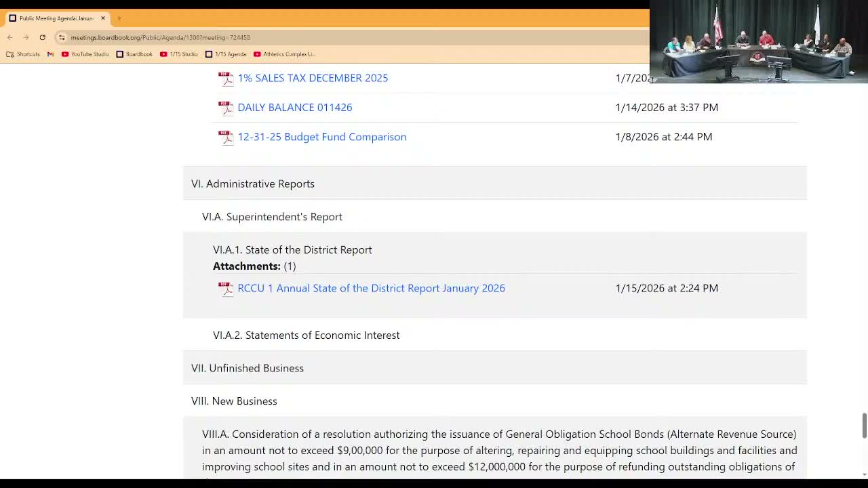Open 12-31-25 Budget Fund Comparison document
The height and width of the screenshot is (488, 868).
[321, 137]
